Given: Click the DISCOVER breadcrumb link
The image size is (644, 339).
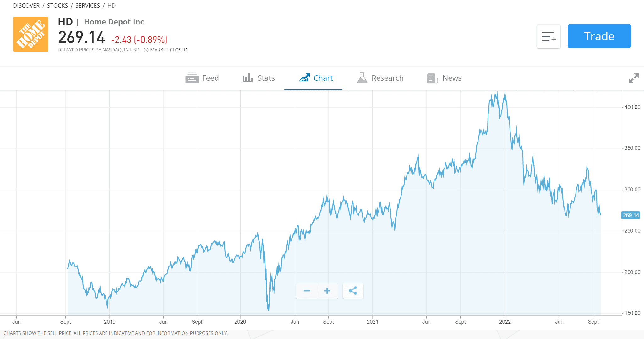Looking at the screenshot, I should [26, 6].
